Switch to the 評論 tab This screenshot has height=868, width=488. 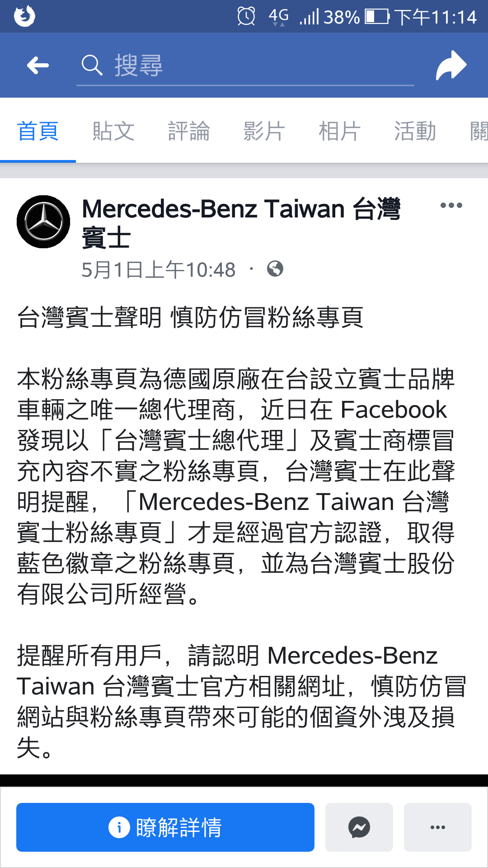[189, 131]
